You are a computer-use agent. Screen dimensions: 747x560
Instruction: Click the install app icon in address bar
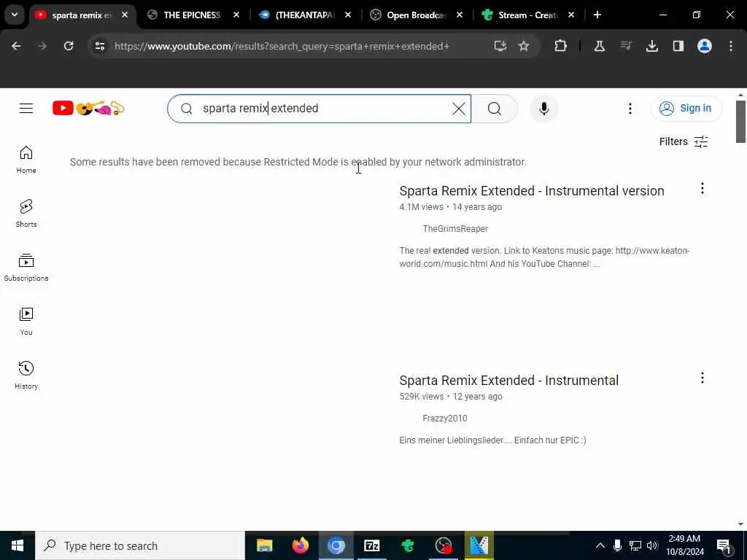point(500,46)
